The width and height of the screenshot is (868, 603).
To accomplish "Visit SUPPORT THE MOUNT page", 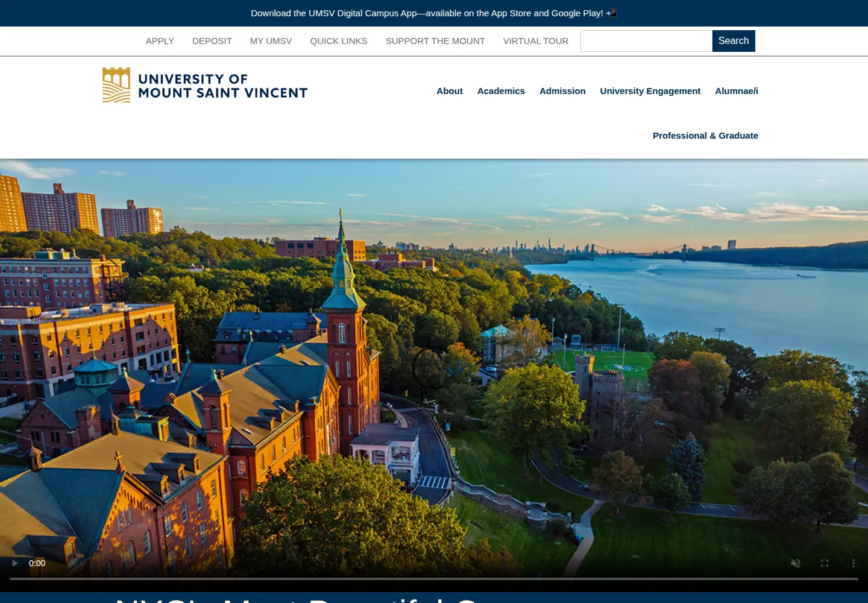I will point(435,41).
